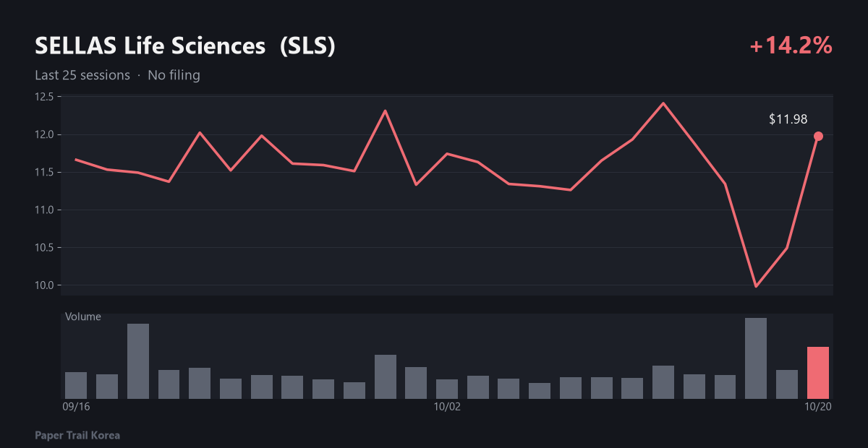The height and width of the screenshot is (448, 868).
Task: Click the SELLAS Life Sciences (SLS) title
Action: pyautogui.click(x=185, y=46)
